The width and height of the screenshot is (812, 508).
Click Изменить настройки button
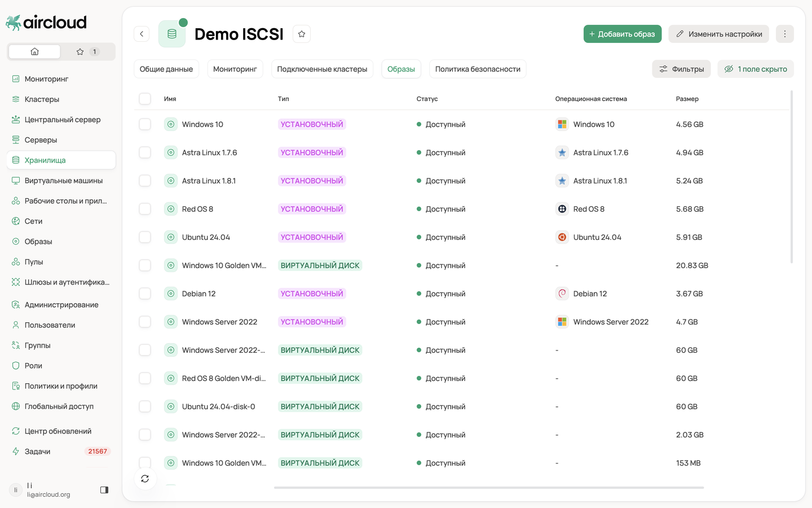(x=719, y=34)
